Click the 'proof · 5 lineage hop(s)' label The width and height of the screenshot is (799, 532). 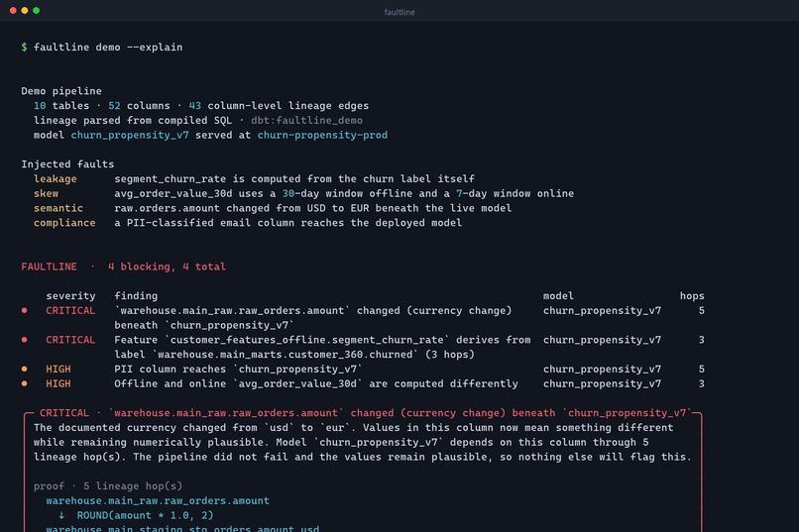(108, 485)
